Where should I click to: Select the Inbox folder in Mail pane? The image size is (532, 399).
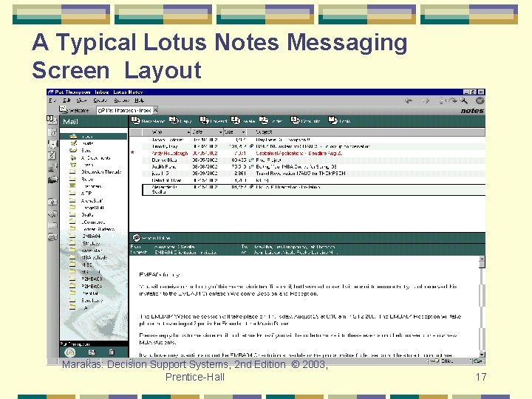[93, 137]
